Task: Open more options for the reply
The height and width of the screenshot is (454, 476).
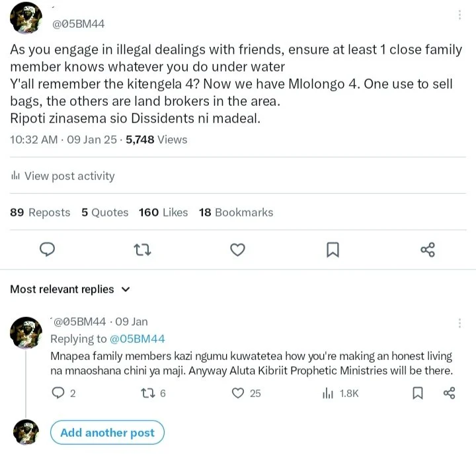Action: click(x=459, y=322)
